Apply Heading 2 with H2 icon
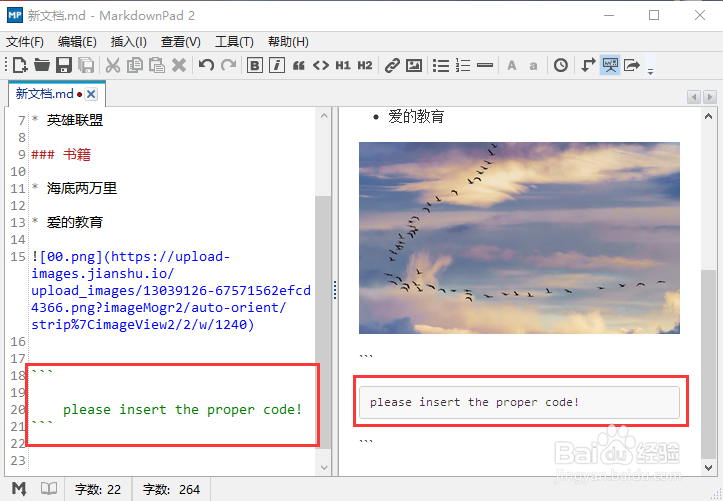 (365, 65)
